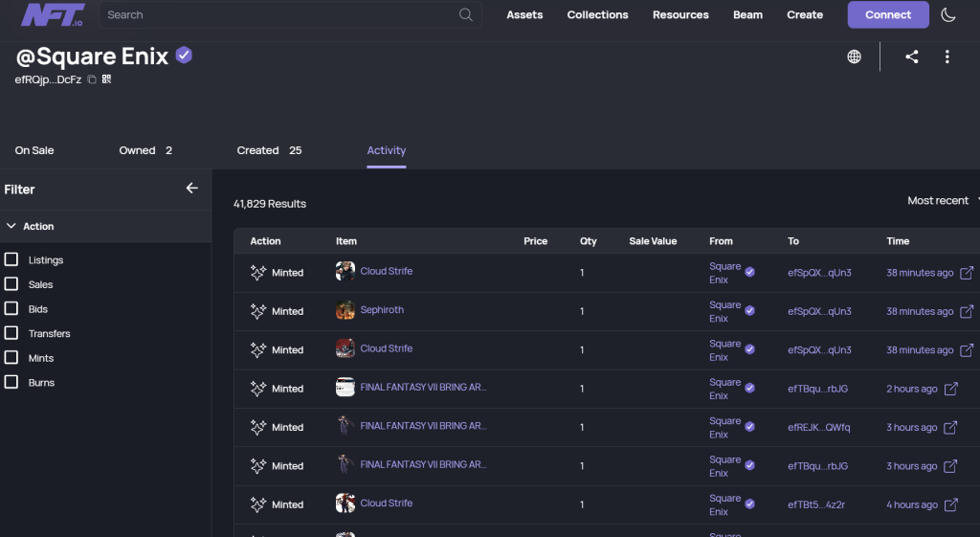This screenshot has width=980, height=537.
Task: Collapse filter panel with back arrow
Action: [x=191, y=189]
